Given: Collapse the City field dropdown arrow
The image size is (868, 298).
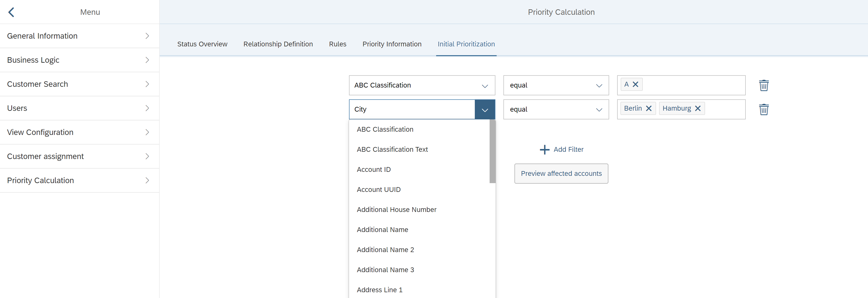Looking at the screenshot, I should 485,109.
